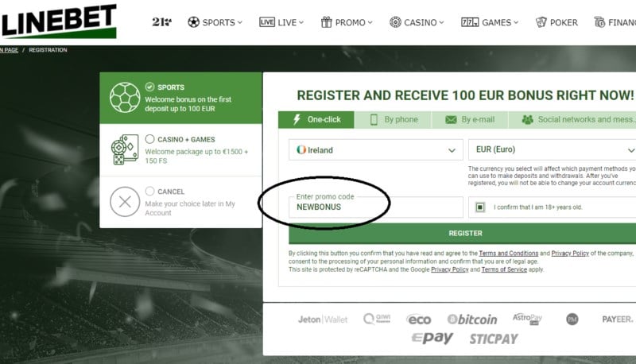The height and width of the screenshot is (364, 636).
Task: Switch to the By e-mail registration tab
Action: (470, 119)
